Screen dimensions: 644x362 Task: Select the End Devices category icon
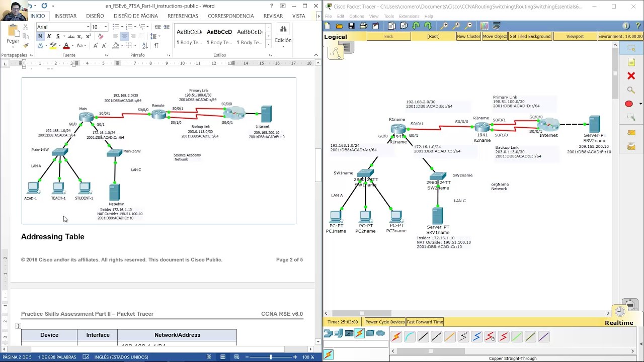[339, 333]
